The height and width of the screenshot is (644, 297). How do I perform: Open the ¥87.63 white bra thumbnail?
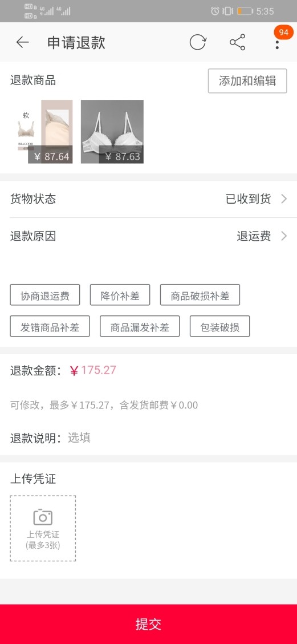[112, 131]
